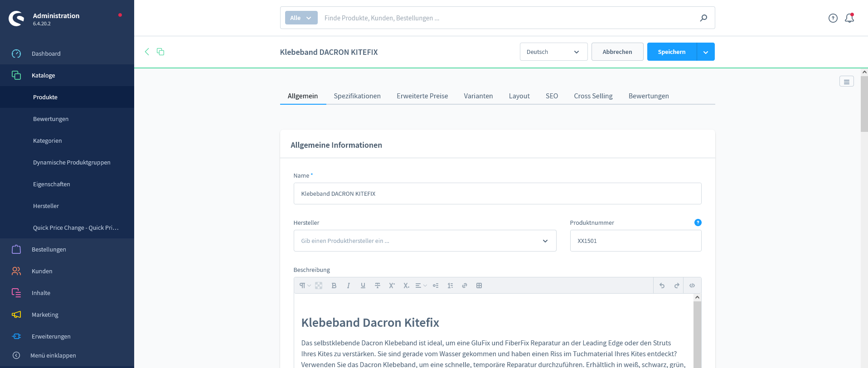Image resolution: width=868 pixels, height=368 pixels.
Task: Switch to the Allgemein tab
Action: click(303, 96)
